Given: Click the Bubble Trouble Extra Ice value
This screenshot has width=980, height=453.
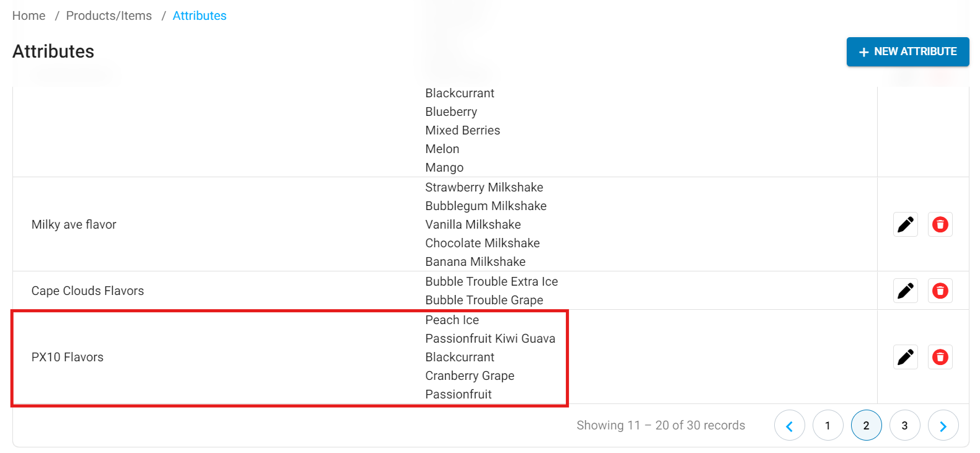Looking at the screenshot, I should pyautogui.click(x=492, y=281).
